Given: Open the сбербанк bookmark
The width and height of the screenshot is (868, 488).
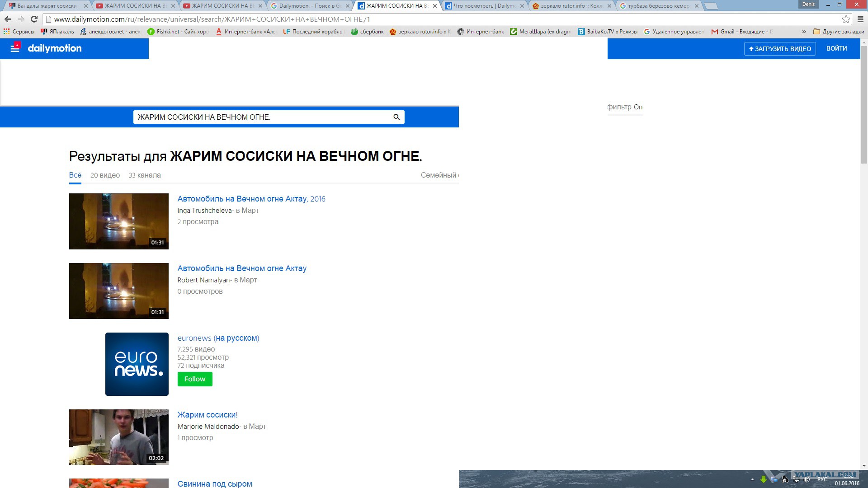Looking at the screenshot, I should [367, 32].
